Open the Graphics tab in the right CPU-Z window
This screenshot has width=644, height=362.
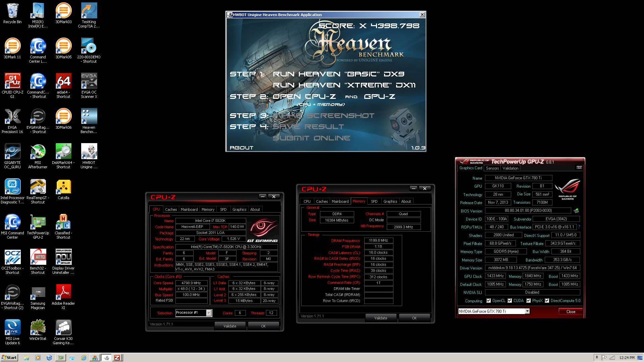390,201
